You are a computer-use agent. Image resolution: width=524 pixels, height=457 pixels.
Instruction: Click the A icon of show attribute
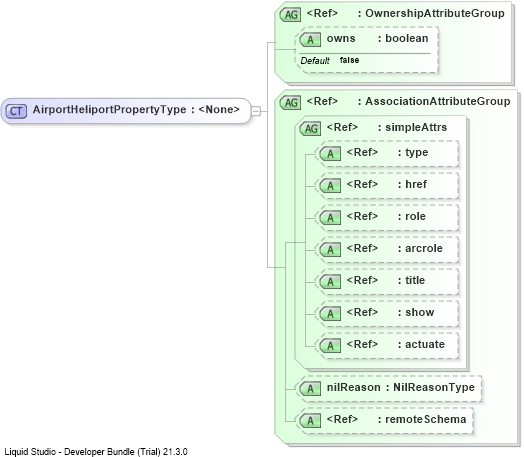[330, 314]
